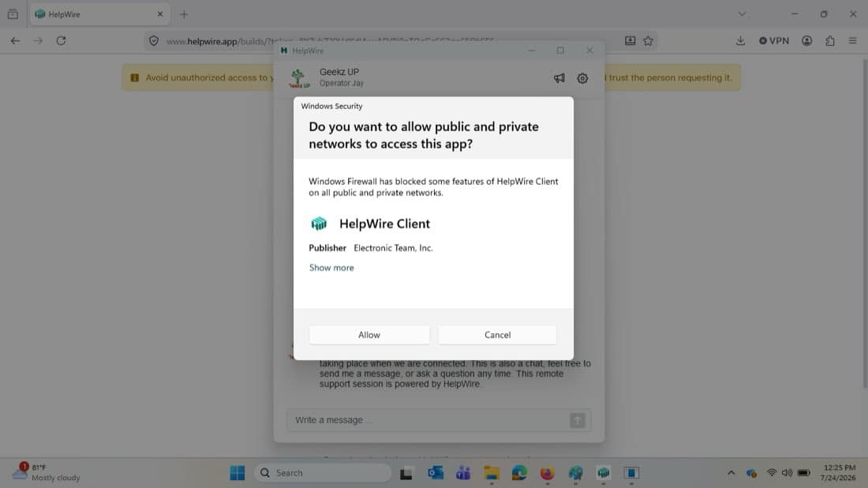Click the Geekz UP logo in HelpWire window
This screenshot has width=868, height=488.
click(x=299, y=78)
